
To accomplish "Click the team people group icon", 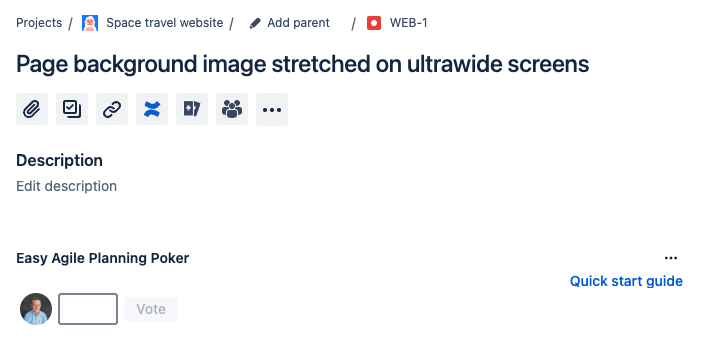I will [x=232, y=109].
